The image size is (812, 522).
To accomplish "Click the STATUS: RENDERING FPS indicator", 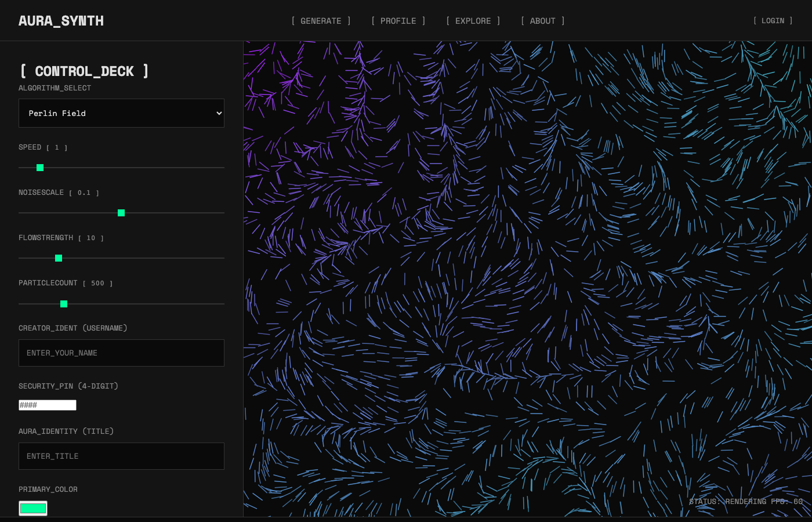I will pyautogui.click(x=745, y=501).
